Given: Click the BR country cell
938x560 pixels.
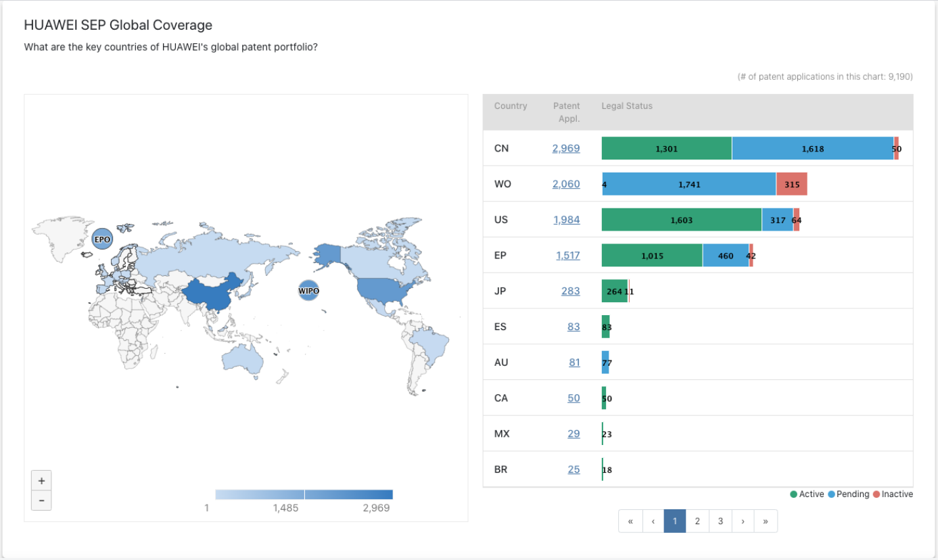Looking at the screenshot, I should 501,469.
